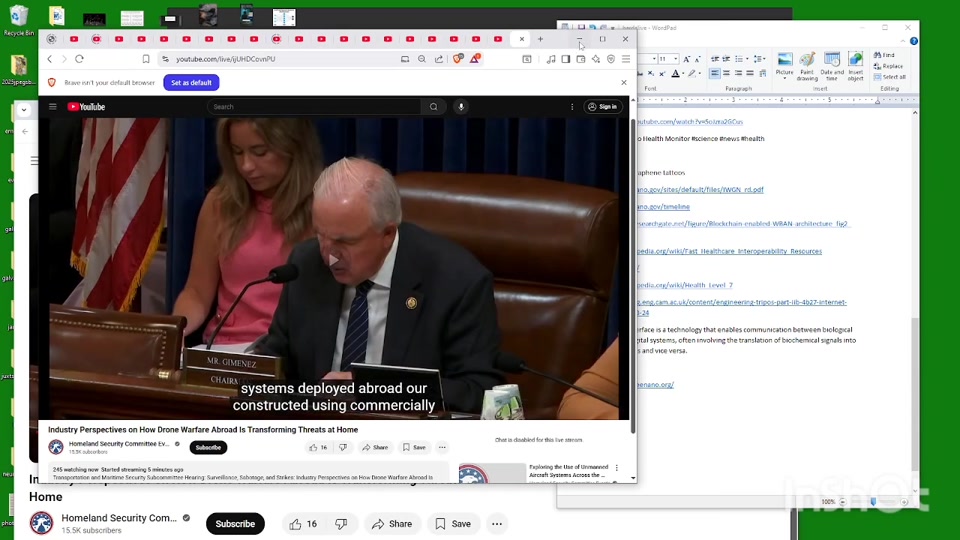960x540 pixels.
Task: Insert Date and time in WordPad
Action: [x=832, y=67]
